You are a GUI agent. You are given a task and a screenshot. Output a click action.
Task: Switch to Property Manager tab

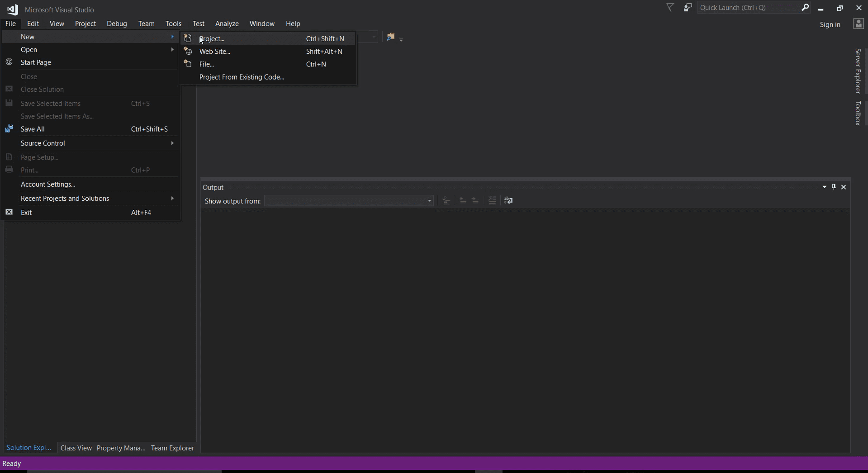click(121, 448)
